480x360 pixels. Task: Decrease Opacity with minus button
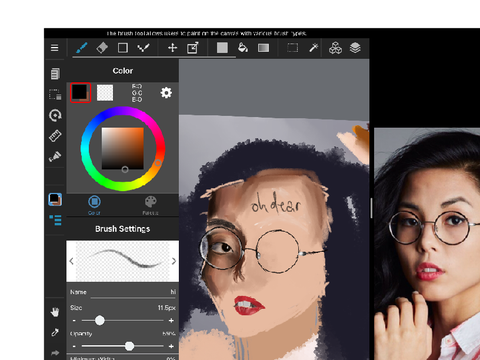tap(74, 346)
